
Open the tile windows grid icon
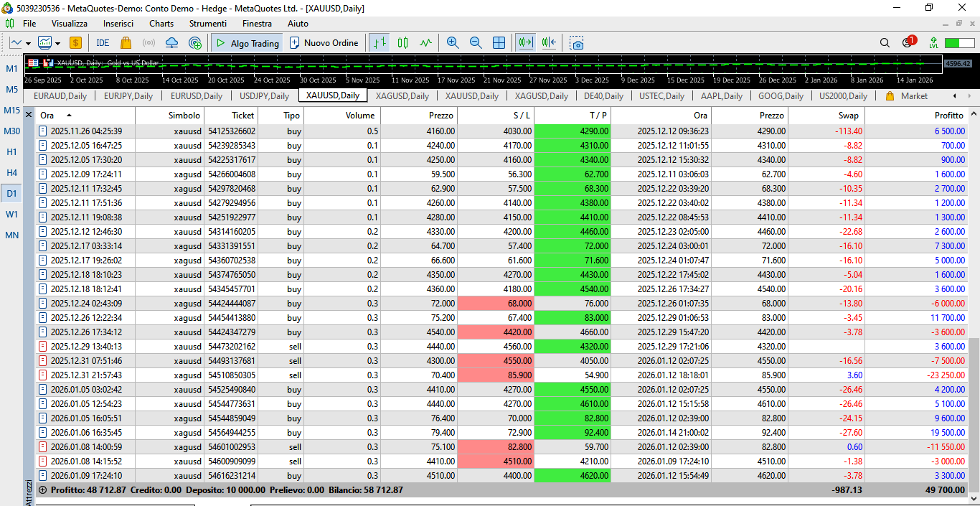click(x=499, y=43)
